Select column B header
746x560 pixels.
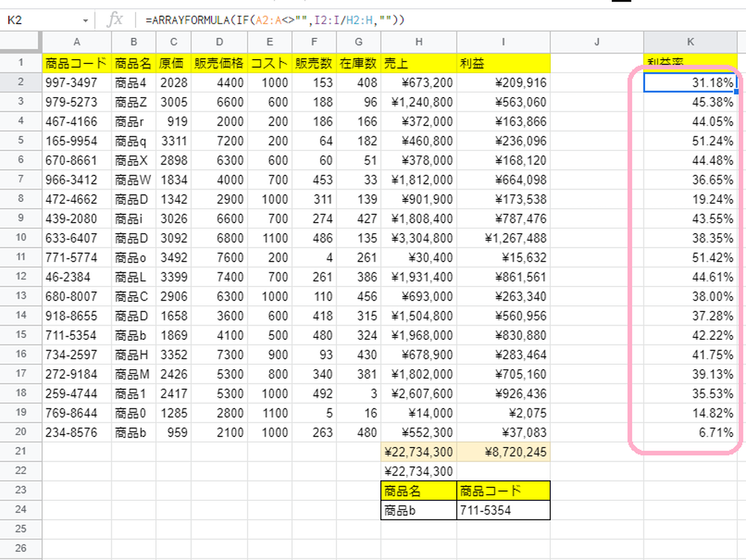pos(134,42)
